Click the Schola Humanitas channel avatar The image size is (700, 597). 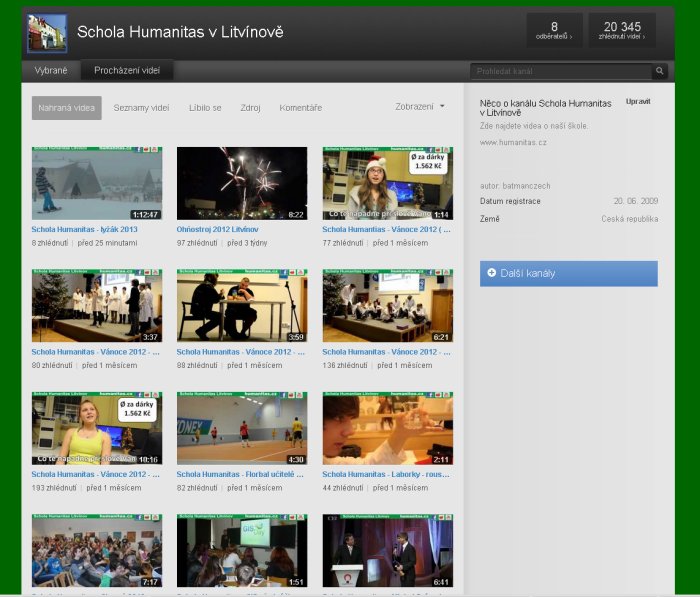tap(47, 32)
